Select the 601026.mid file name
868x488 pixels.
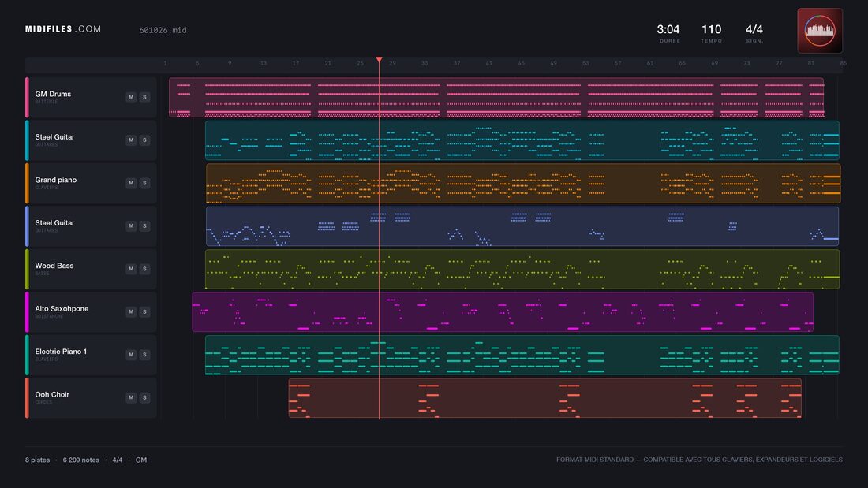click(x=163, y=30)
